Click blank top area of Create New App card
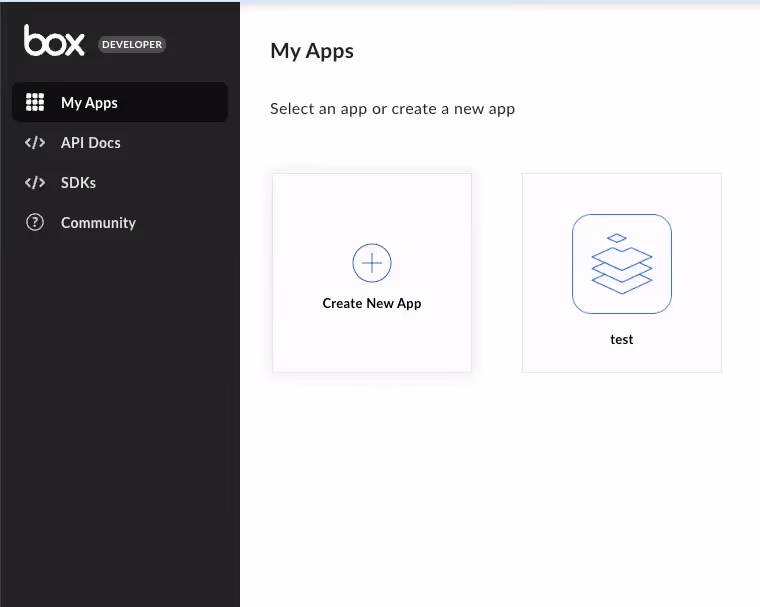The width and height of the screenshot is (760, 607). (x=372, y=206)
